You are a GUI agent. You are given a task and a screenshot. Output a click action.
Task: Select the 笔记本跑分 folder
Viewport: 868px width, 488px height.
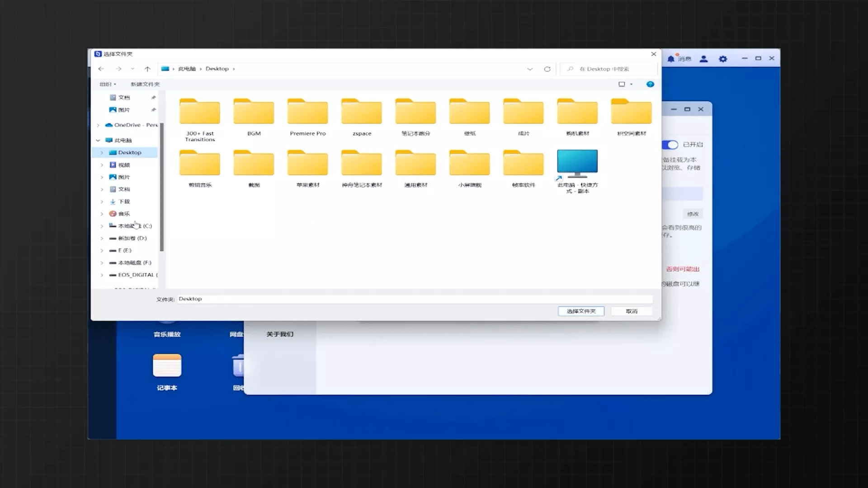415,117
